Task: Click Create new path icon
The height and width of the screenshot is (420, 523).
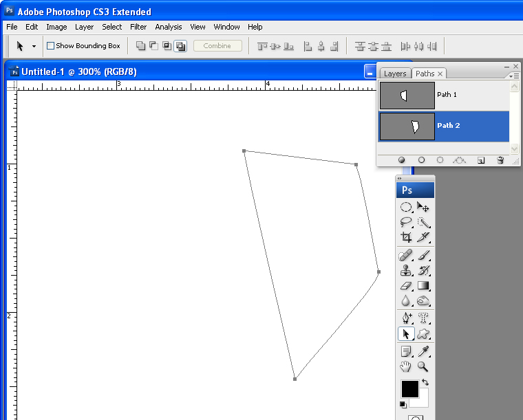Action: coord(480,160)
